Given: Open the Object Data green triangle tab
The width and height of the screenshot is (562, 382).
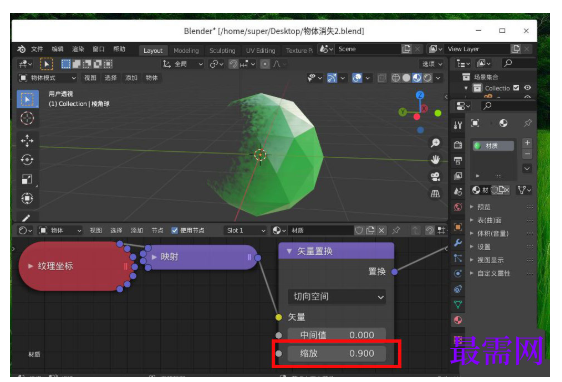Looking at the screenshot, I should click(458, 305).
